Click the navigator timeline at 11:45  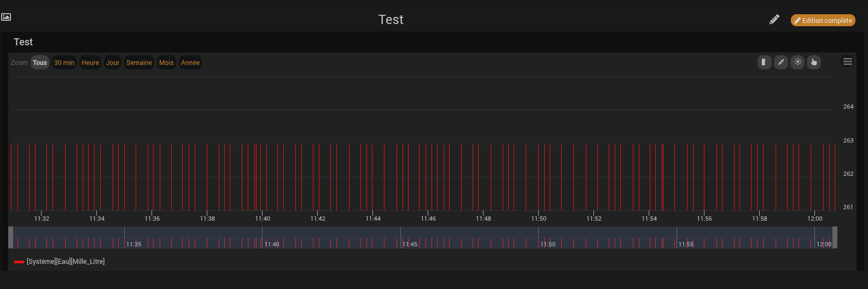click(410, 244)
